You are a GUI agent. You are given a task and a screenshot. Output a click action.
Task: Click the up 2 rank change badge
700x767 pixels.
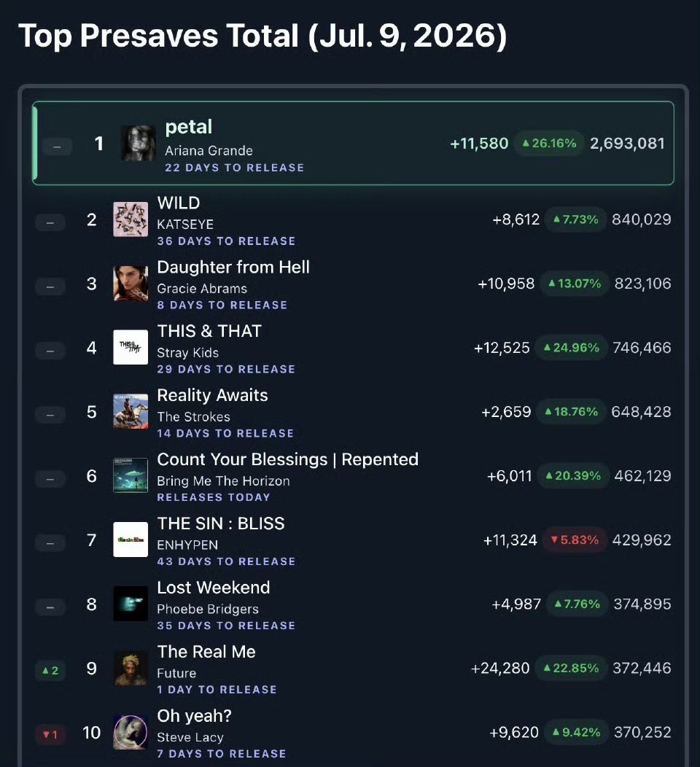click(50, 670)
